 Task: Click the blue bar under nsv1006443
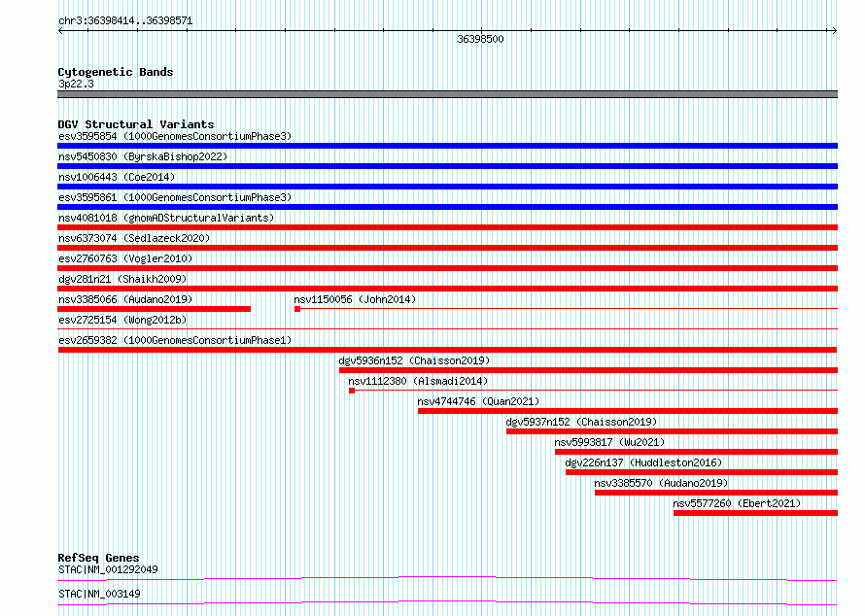coord(447,187)
